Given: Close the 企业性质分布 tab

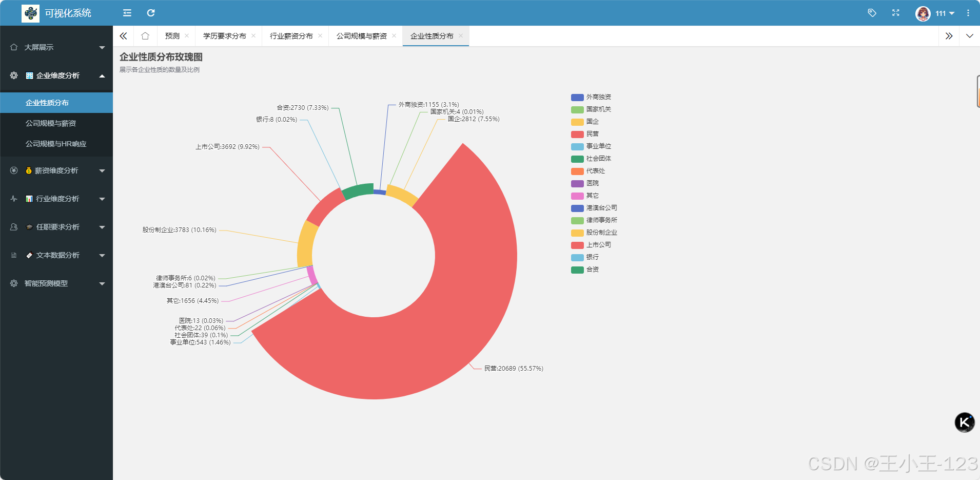Looking at the screenshot, I should click(x=461, y=36).
